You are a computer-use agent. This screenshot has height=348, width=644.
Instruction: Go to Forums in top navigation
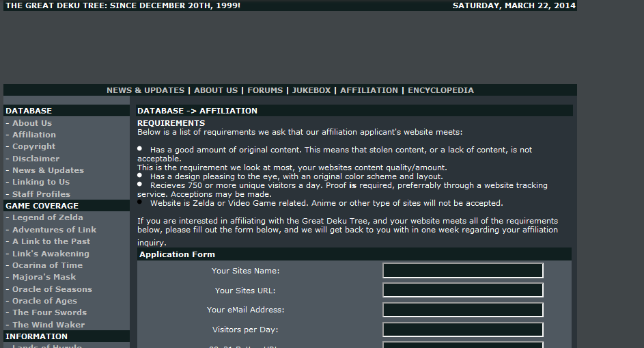point(265,90)
